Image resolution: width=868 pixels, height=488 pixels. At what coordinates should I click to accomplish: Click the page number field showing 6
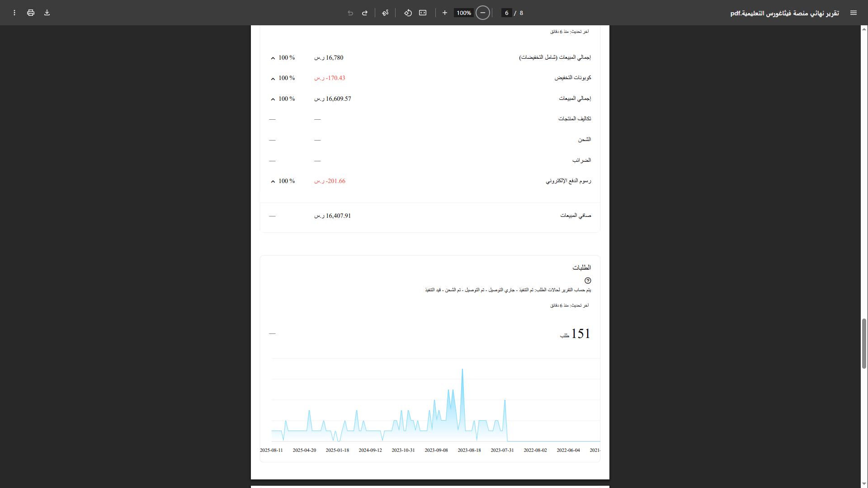(x=506, y=13)
